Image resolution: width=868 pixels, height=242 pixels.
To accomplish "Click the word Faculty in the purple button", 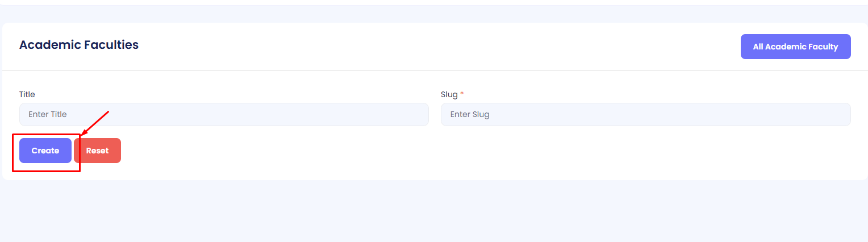I will coord(823,47).
